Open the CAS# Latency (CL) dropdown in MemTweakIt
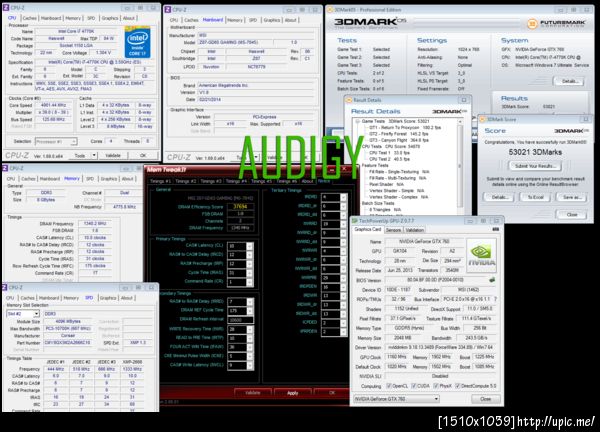This screenshot has height=432, width=600. point(249,246)
